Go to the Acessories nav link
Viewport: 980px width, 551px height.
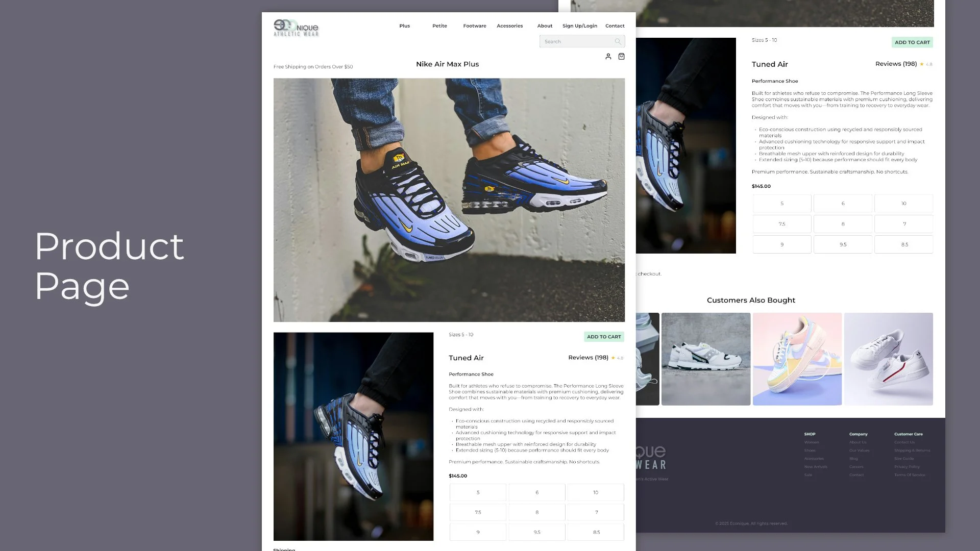509,26
